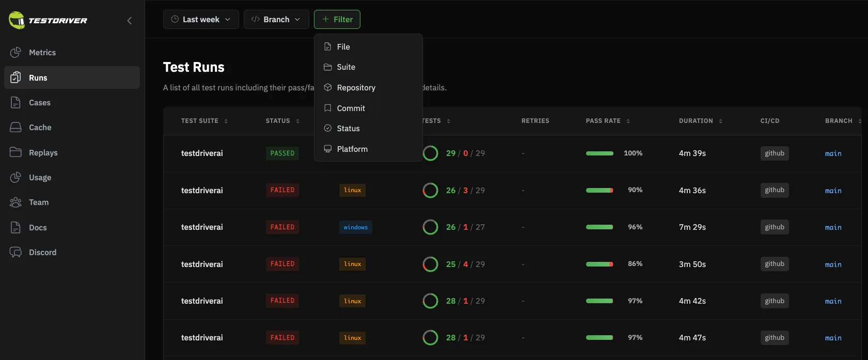Open the main branch link in the first row

833,153
